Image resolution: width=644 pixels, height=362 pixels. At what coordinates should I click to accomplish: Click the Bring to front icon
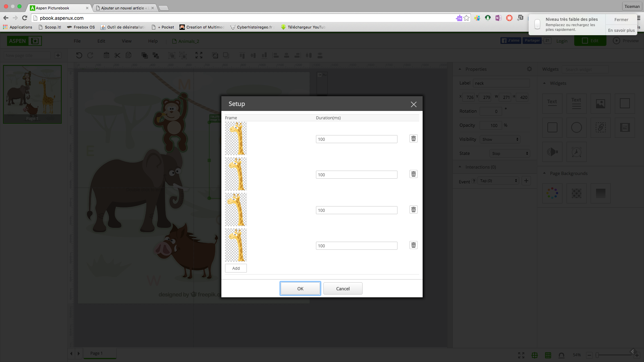145,55
